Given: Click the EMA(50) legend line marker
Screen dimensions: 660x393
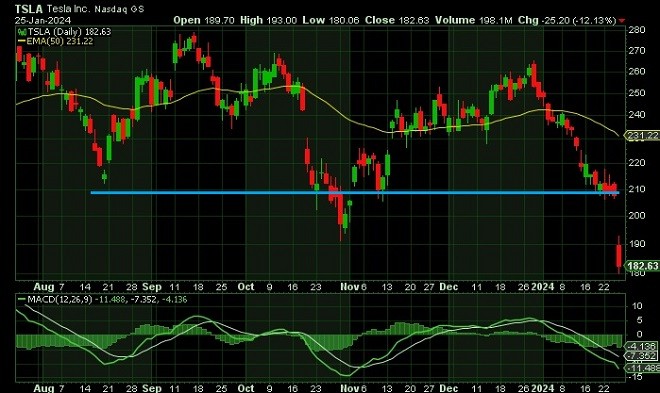Looking at the screenshot, I should pyautogui.click(x=22, y=41).
